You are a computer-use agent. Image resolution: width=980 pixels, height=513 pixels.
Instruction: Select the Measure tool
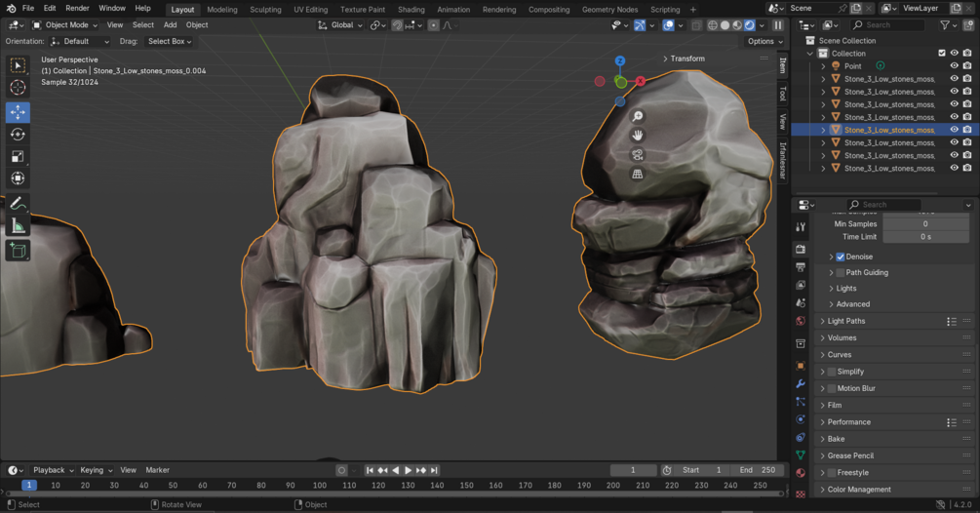[18, 225]
